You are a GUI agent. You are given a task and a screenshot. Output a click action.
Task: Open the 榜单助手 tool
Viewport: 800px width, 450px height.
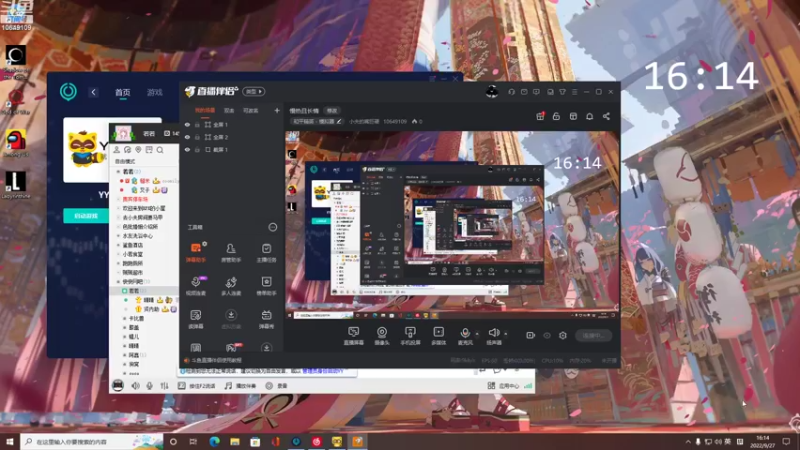pos(266,286)
